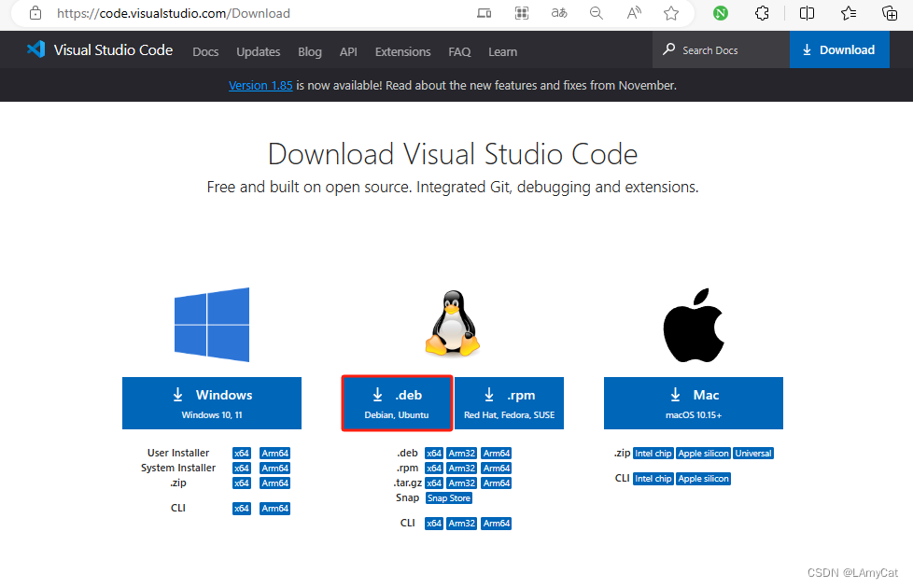Click the Visual Studio Code logo icon
The height and width of the screenshot is (588, 913).
click(36, 49)
